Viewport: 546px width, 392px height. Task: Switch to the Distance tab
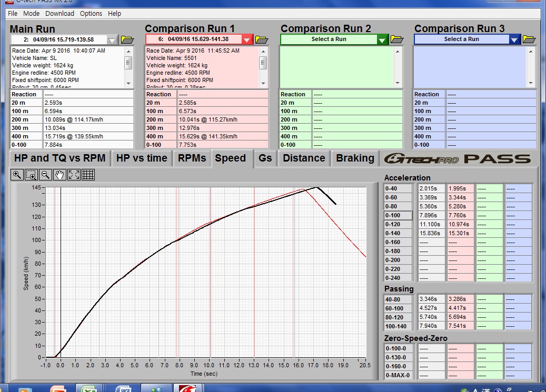point(304,158)
